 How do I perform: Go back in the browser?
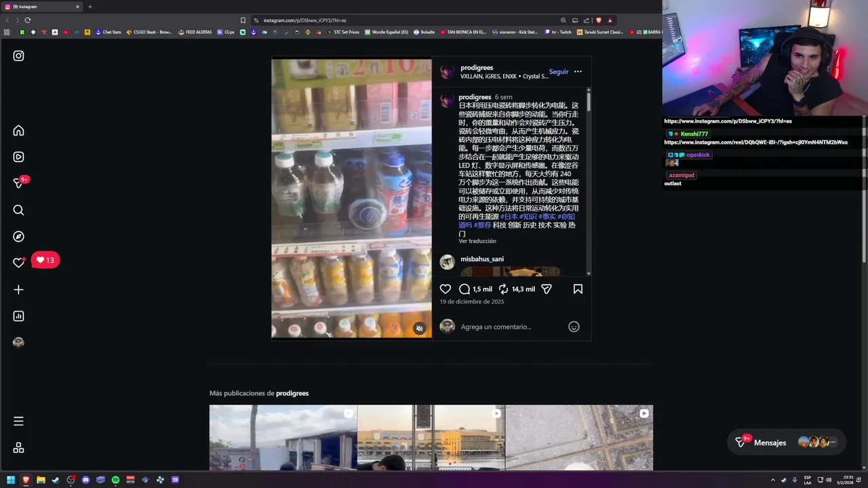[8, 20]
